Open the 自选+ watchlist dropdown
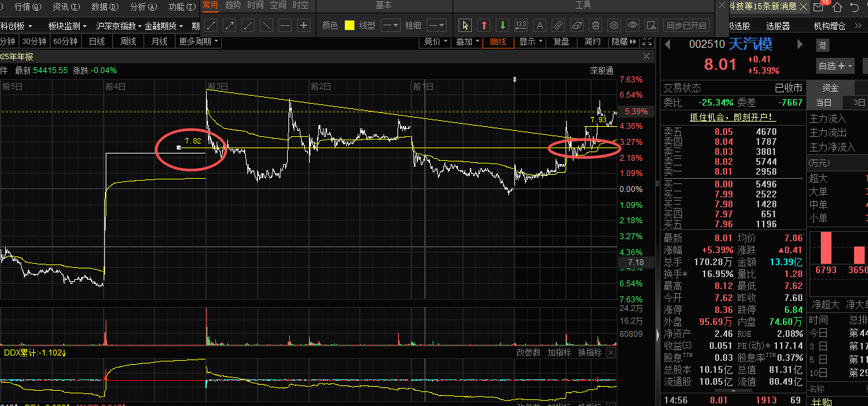The height and width of the screenshot is (406, 868). (835, 66)
